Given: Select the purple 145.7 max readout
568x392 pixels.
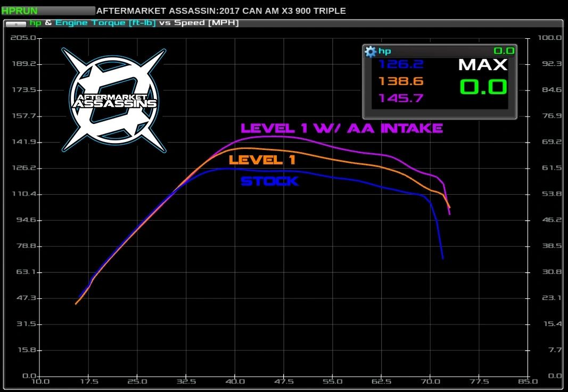Looking at the screenshot, I should point(401,98).
